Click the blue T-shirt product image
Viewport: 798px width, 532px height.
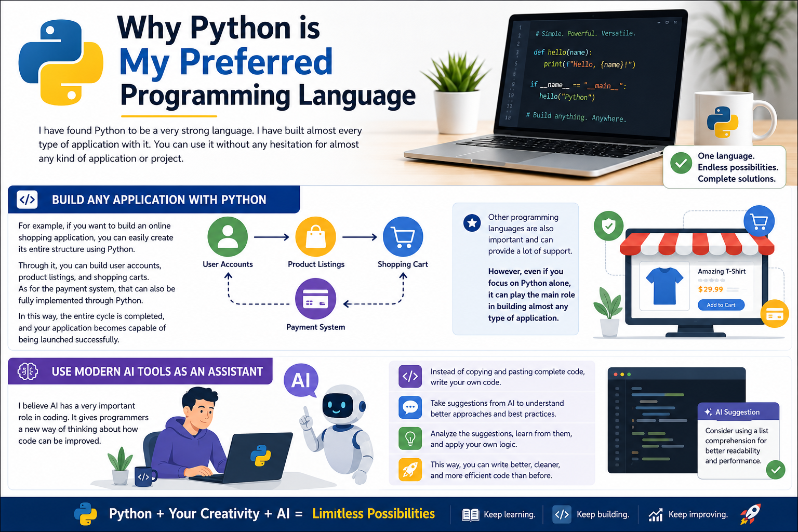point(664,286)
